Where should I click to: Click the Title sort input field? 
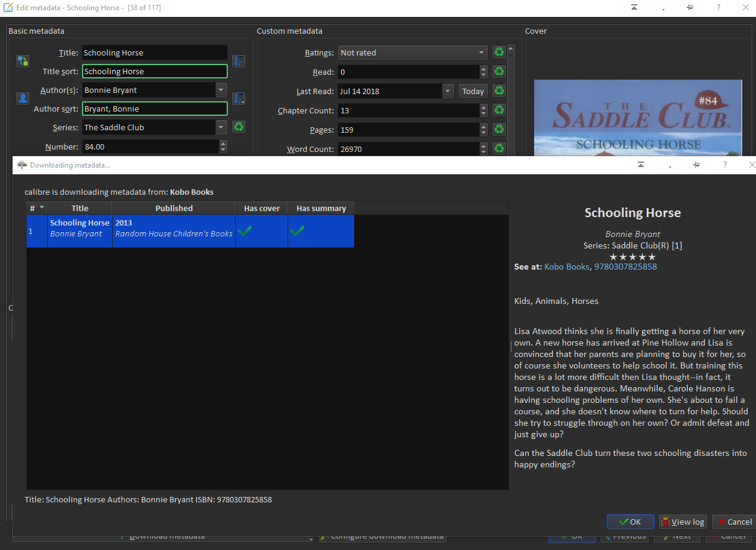tap(155, 71)
